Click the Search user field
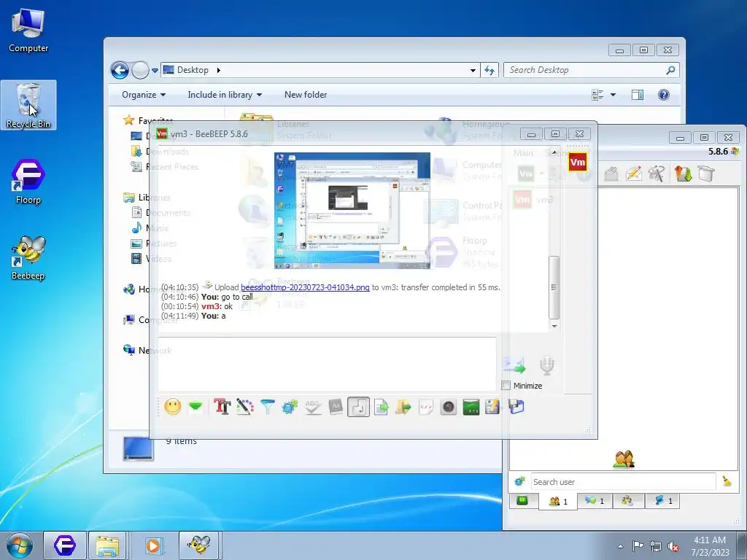Image resolution: width=747 pixels, height=560 pixels. pyautogui.click(x=623, y=482)
